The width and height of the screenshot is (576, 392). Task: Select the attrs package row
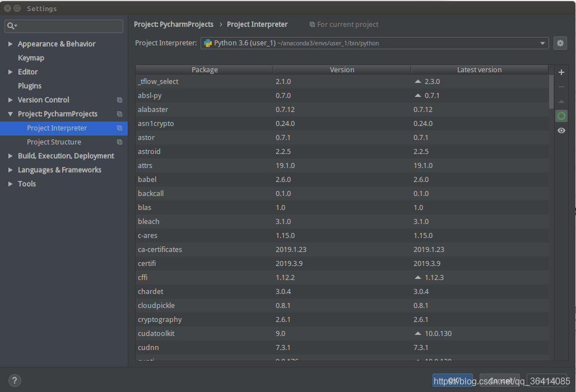[x=342, y=166]
